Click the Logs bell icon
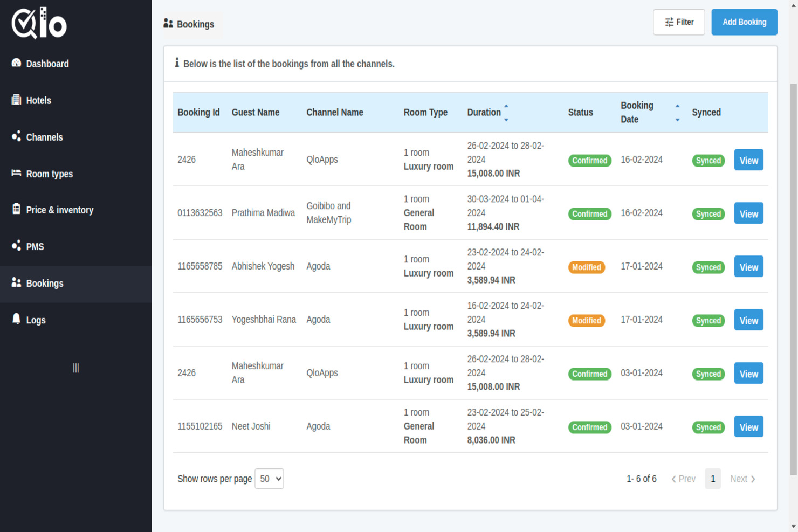798x532 pixels. click(16, 319)
